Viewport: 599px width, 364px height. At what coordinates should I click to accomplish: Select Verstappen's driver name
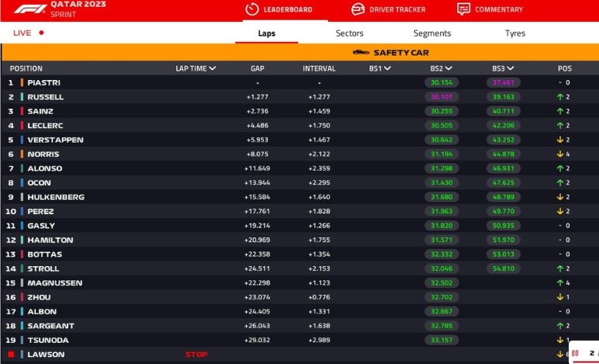click(x=55, y=140)
